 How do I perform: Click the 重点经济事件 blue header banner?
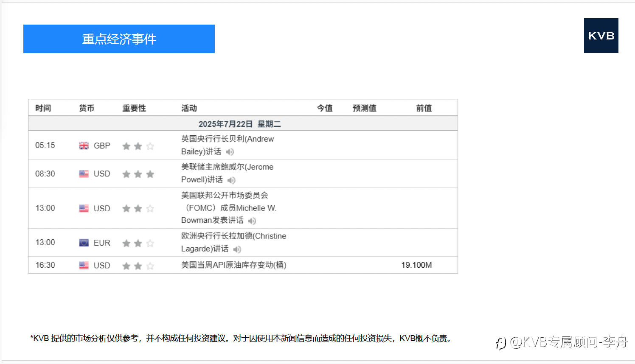(119, 39)
